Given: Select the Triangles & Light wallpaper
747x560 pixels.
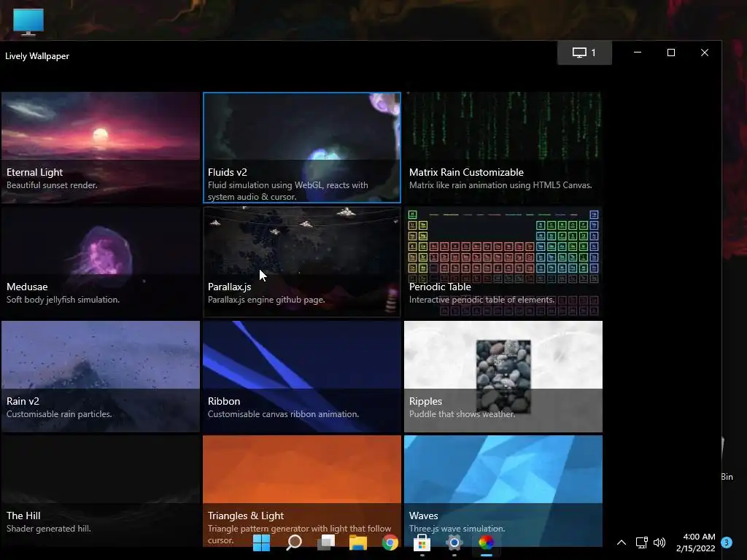Looking at the screenshot, I should click(302, 491).
